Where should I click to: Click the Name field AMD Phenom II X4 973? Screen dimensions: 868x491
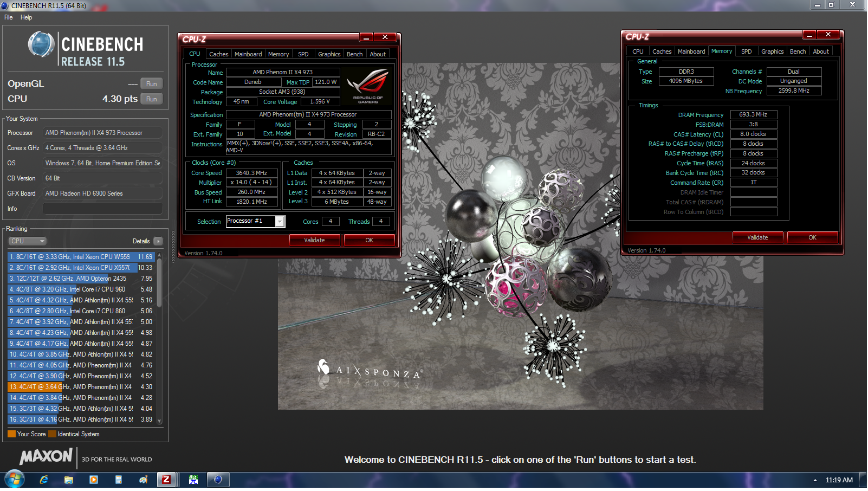[x=283, y=72]
